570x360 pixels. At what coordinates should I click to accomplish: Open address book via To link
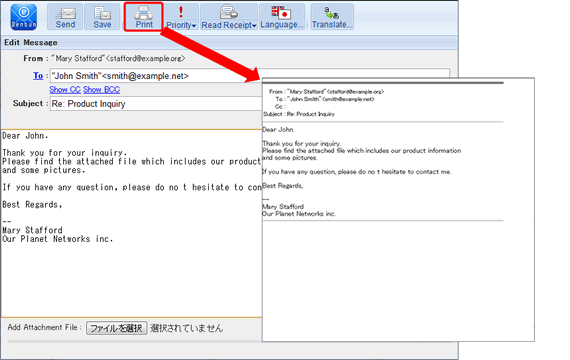pyautogui.click(x=38, y=76)
